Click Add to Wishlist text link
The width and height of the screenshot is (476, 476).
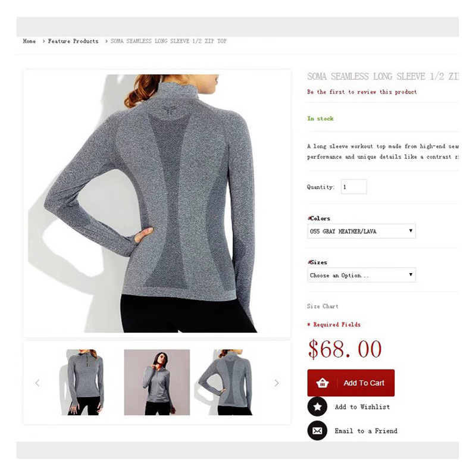(362, 407)
